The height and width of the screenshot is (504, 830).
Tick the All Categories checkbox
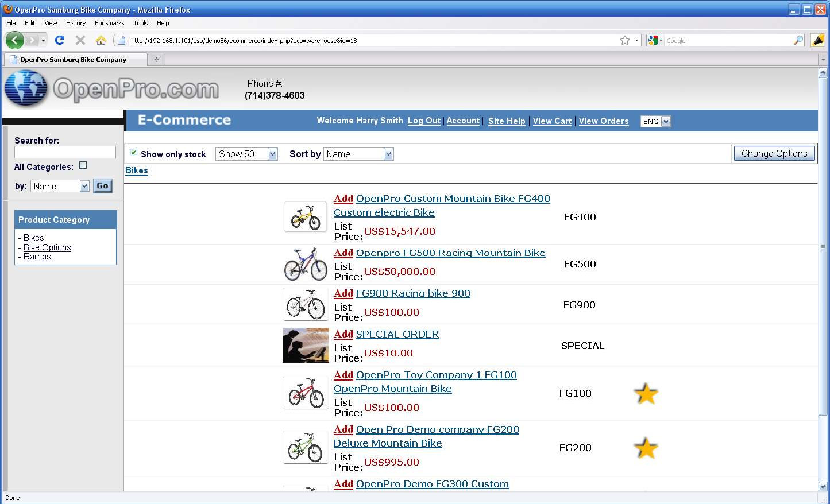[x=83, y=165]
